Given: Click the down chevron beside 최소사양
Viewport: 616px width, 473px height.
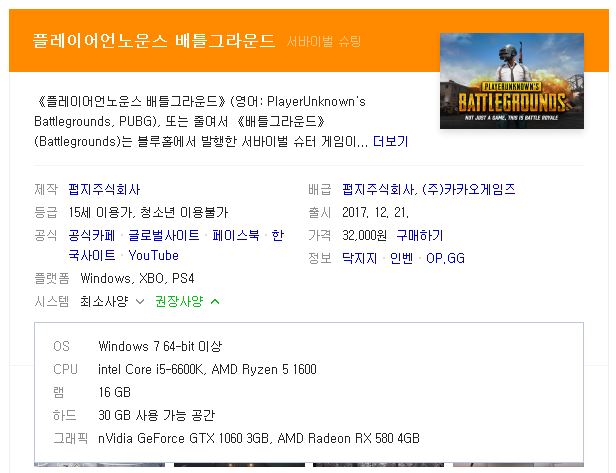Looking at the screenshot, I should click(140, 302).
